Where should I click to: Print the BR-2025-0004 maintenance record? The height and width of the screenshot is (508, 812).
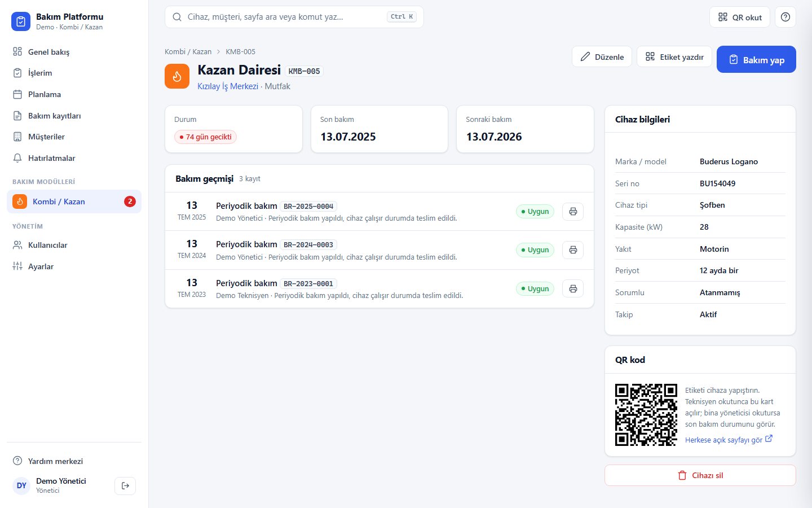[573, 212]
